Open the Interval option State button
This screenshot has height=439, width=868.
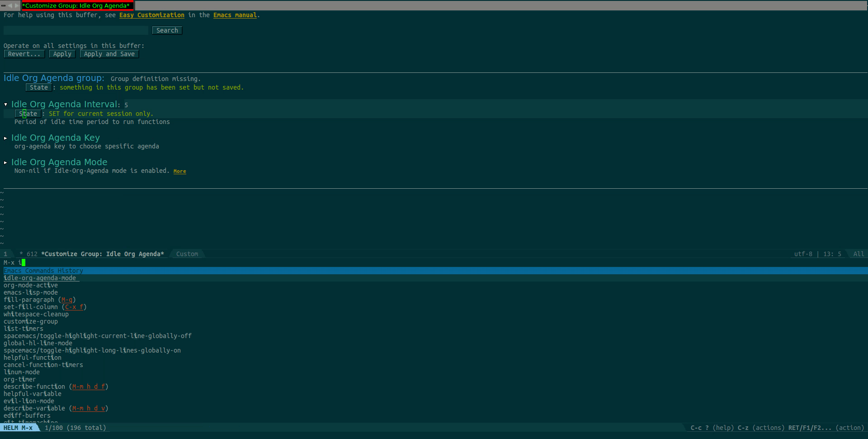[28, 114]
